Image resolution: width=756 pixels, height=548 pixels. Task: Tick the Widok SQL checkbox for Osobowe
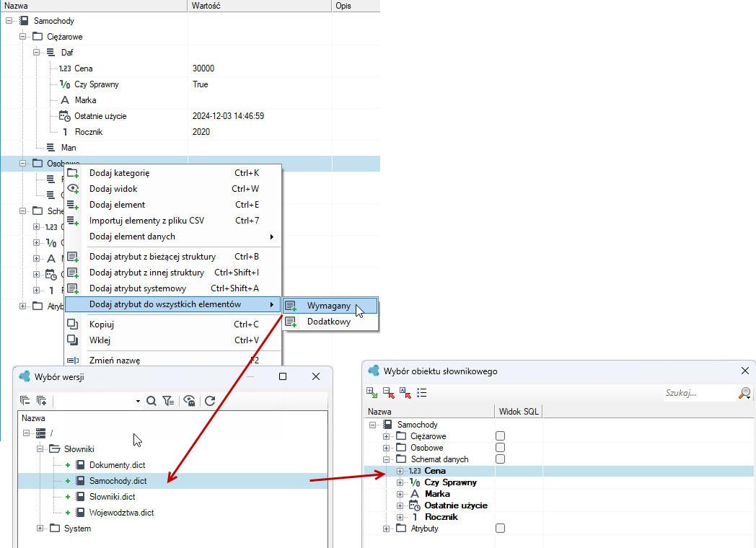(501, 448)
